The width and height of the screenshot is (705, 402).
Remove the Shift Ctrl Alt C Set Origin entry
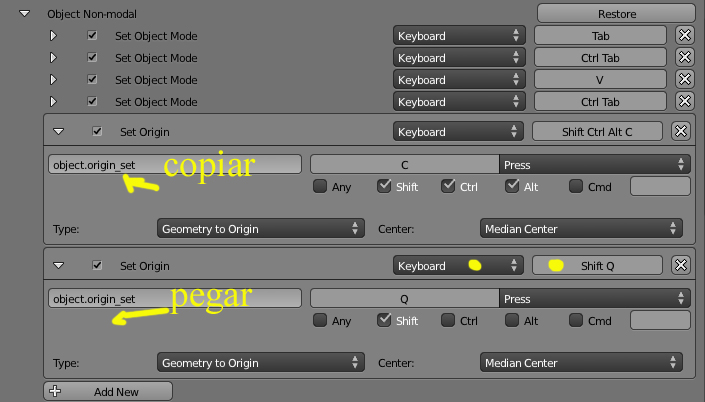[x=679, y=131]
